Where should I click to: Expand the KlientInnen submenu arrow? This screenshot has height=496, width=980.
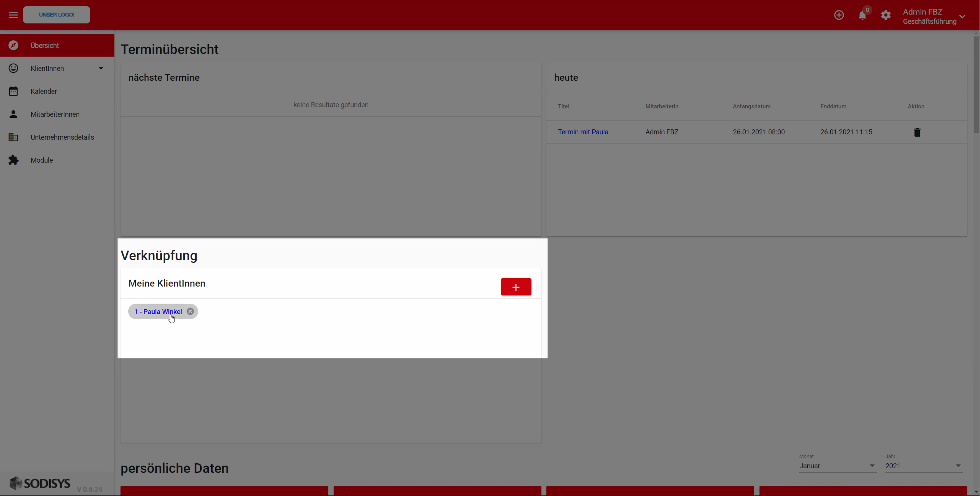(101, 69)
